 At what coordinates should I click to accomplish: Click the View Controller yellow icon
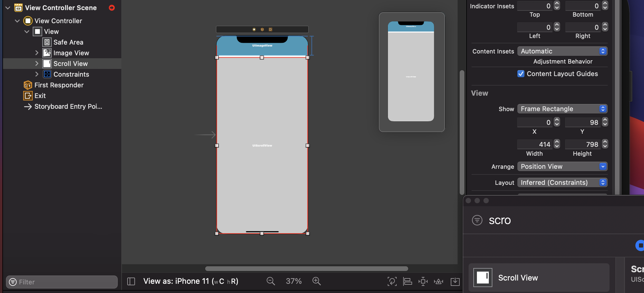28,21
